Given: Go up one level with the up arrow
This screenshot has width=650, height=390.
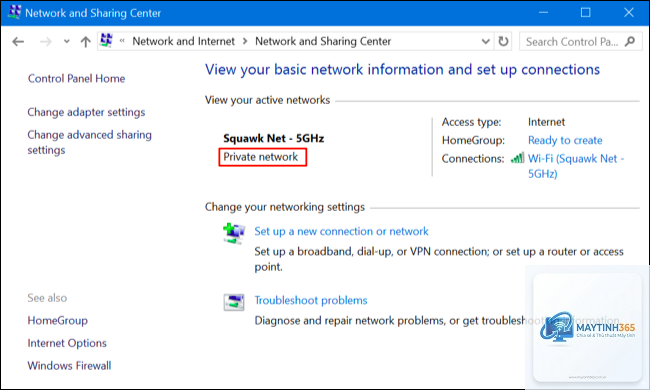Looking at the screenshot, I should 85,41.
